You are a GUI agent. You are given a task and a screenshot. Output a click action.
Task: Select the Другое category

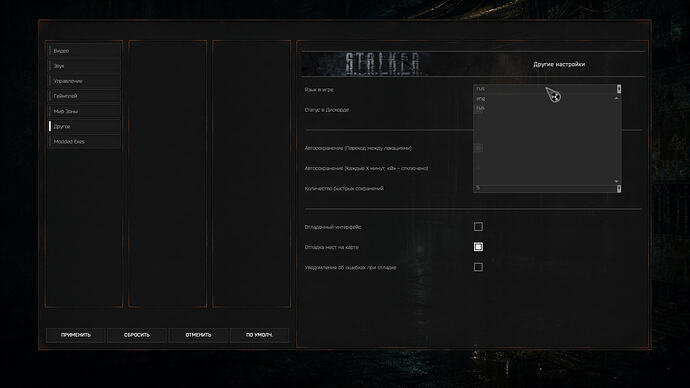(x=84, y=126)
